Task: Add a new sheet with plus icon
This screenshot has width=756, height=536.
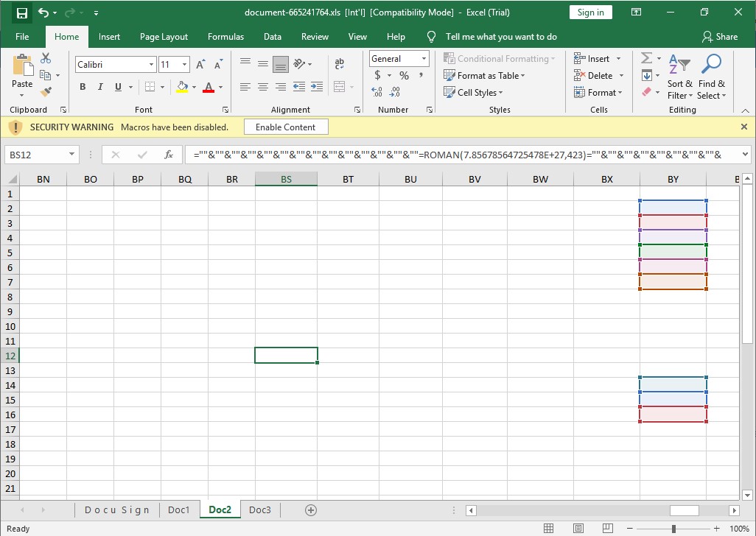Action: click(311, 510)
